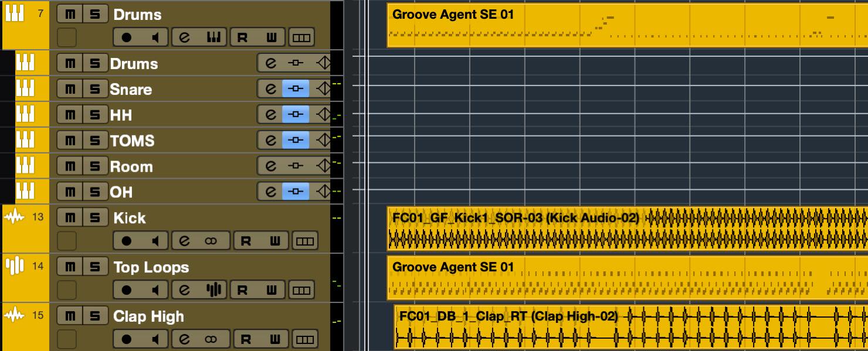This screenshot has width=868, height=351.
Task: Solo the Drums instrument track 7
Action: coord(95,14)
